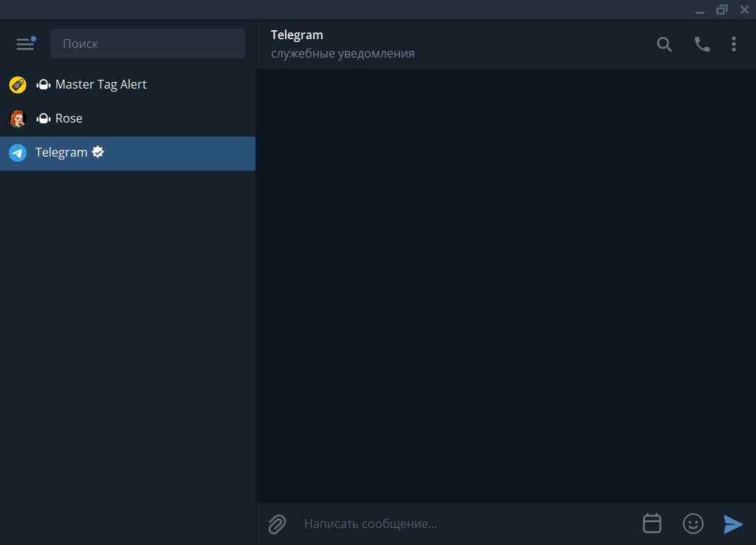Open Telegram chat info from header title
The width and height of the screenshot is (756, 545).
point(297,35)
